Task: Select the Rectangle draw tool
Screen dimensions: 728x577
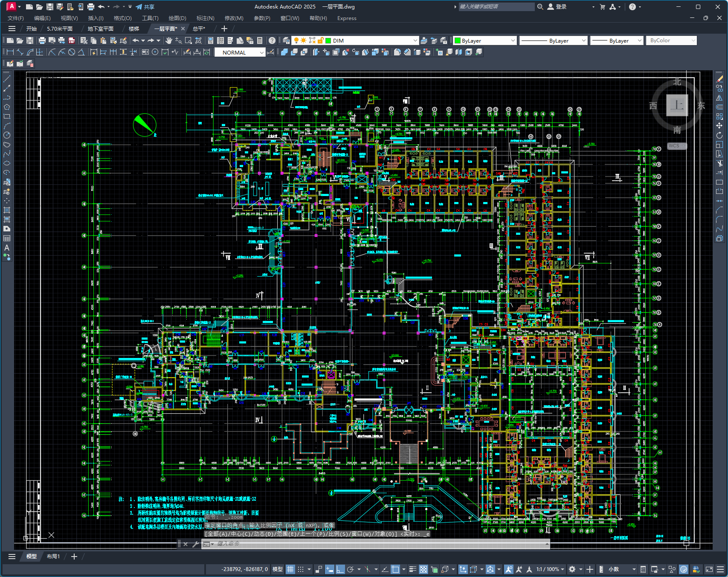Action: coord(7,116)
